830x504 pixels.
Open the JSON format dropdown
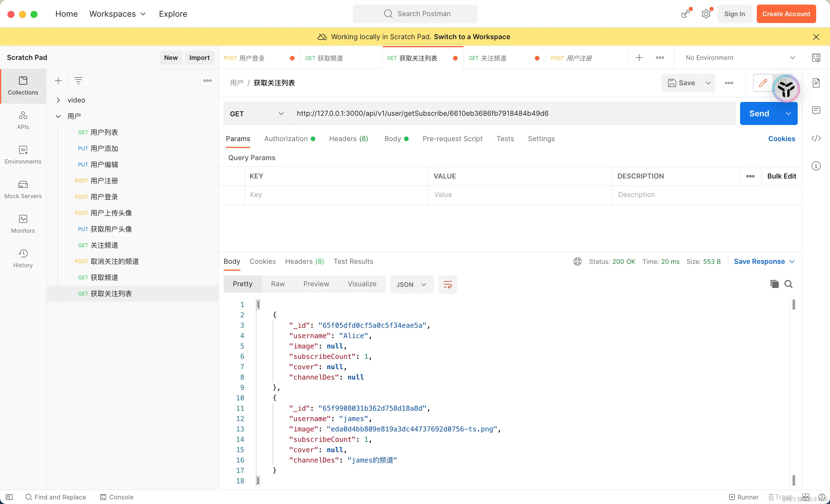click(x=411, y=285)
